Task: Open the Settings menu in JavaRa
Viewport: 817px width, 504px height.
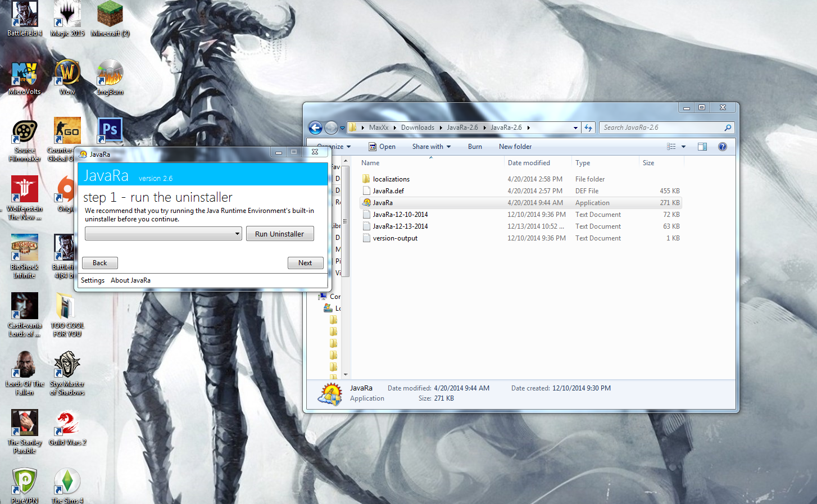Action: (93, 280)
